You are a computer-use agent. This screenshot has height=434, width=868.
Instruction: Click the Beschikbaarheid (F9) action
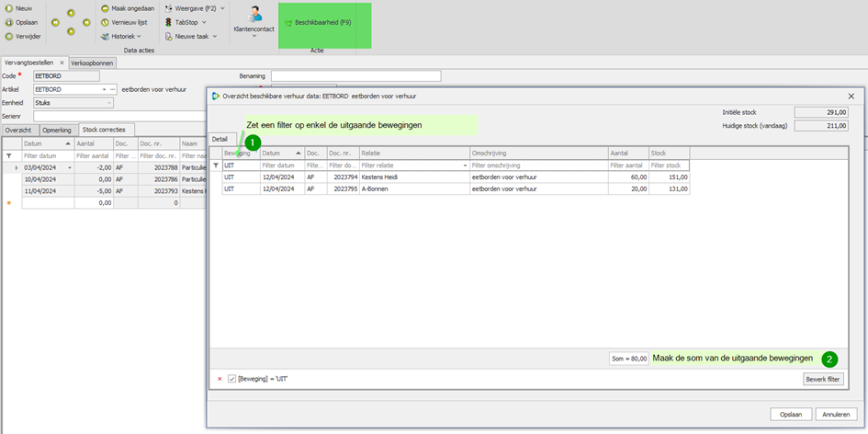317,23
